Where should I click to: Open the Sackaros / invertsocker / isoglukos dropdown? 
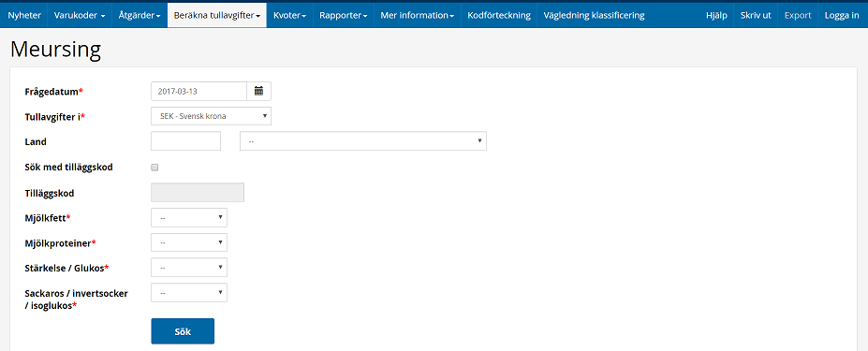click(189, 293)
